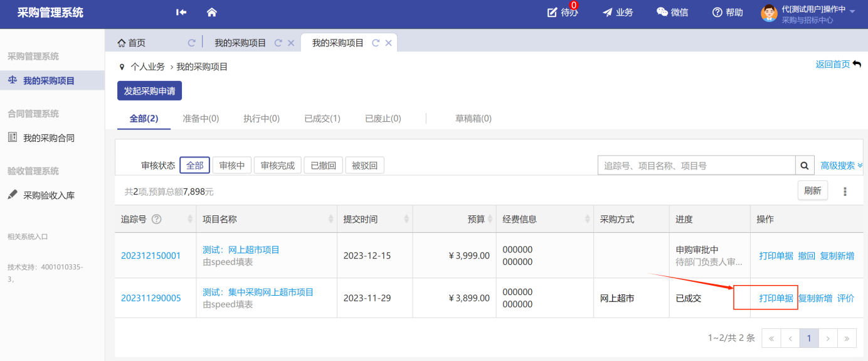Image resolution: width=868 pixels, height=361 pixels.
Task: Switch to the 已成交(1) tab
Action: click(x=322, y=118)
